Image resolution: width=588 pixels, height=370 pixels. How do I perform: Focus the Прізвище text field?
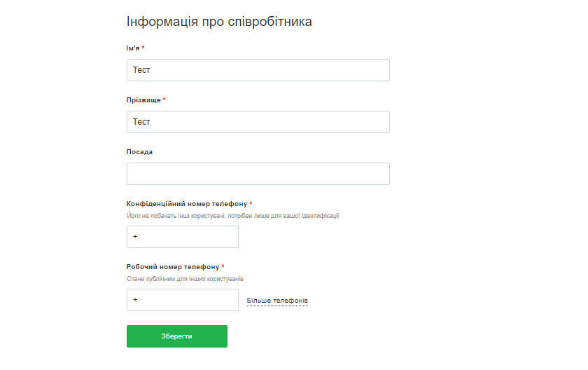[258, 122]
